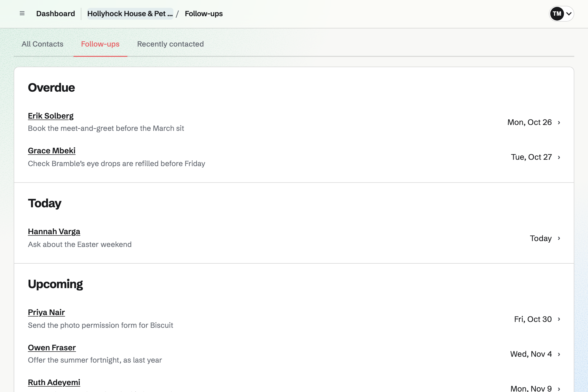Screen dimensions: 588x392
Task: Click the photo permission form for Biscuit note
Action: [x=100, y=325]
